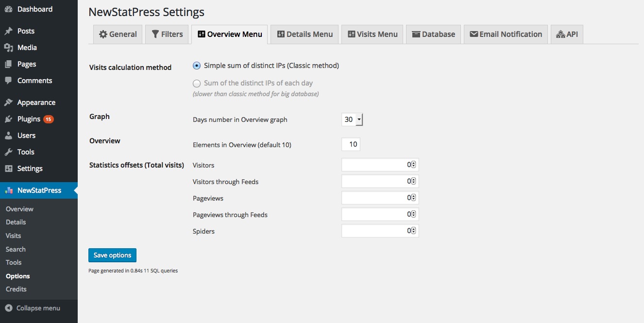Collapse the admin sidebar menu
This screenshot has height=323, width=644.
coord(33,308)
